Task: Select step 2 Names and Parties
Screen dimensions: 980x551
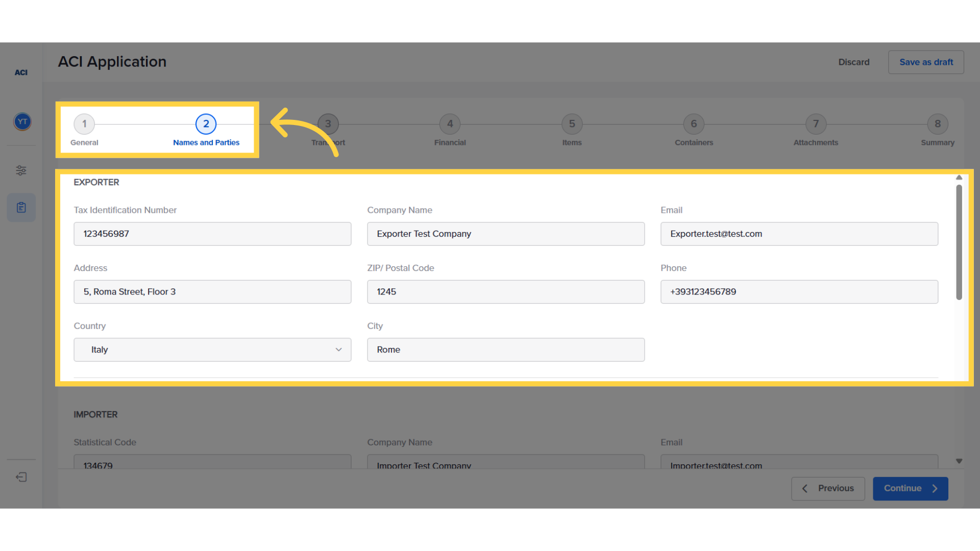Action: pyautogui.click(x=206, y=124)
